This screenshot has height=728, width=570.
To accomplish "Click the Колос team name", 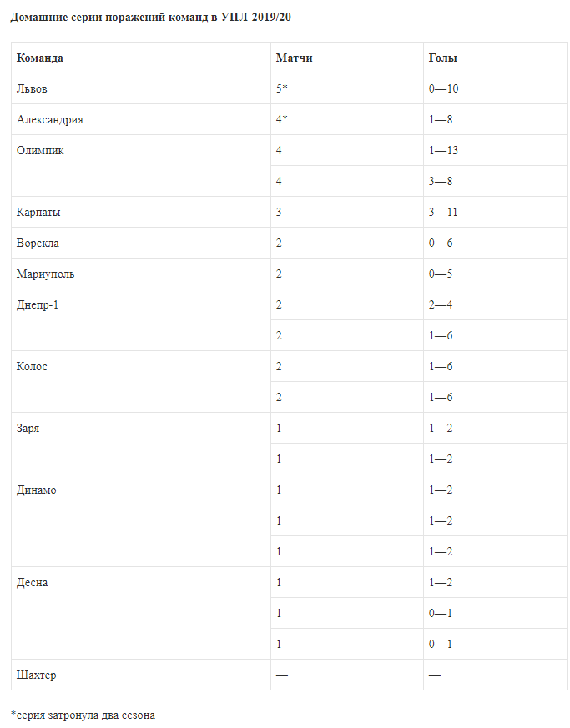I will pyautogui.click(x=32, y=366).
